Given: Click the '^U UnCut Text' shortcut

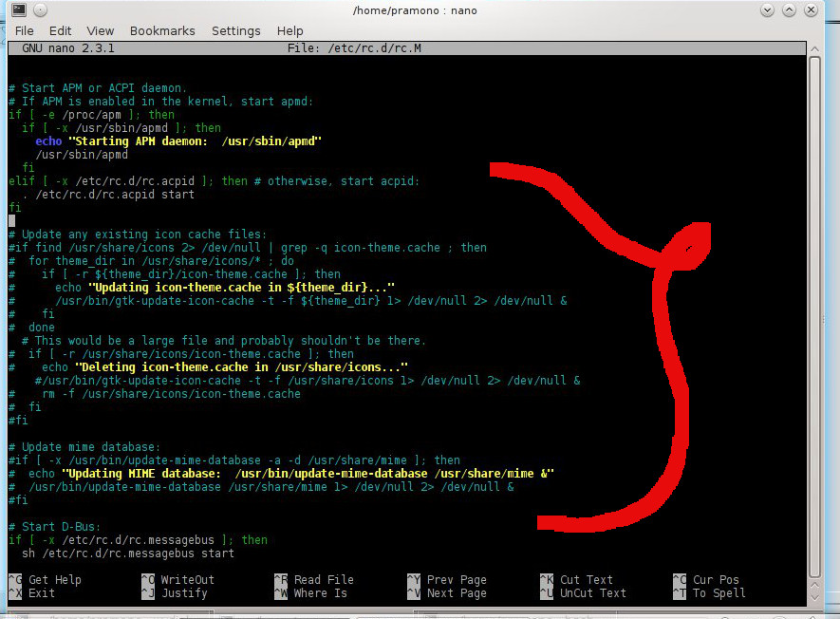Looking at the screenshot, I should coord(584,593).
